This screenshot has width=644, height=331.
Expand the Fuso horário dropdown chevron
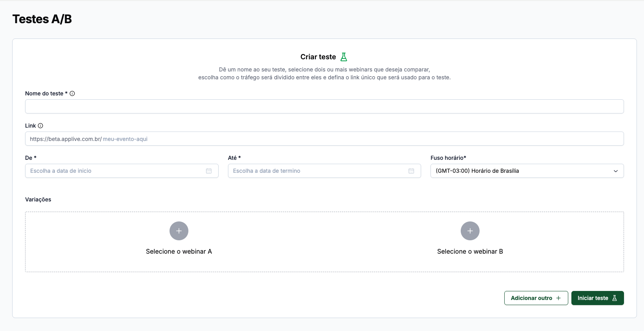(616, 171)
